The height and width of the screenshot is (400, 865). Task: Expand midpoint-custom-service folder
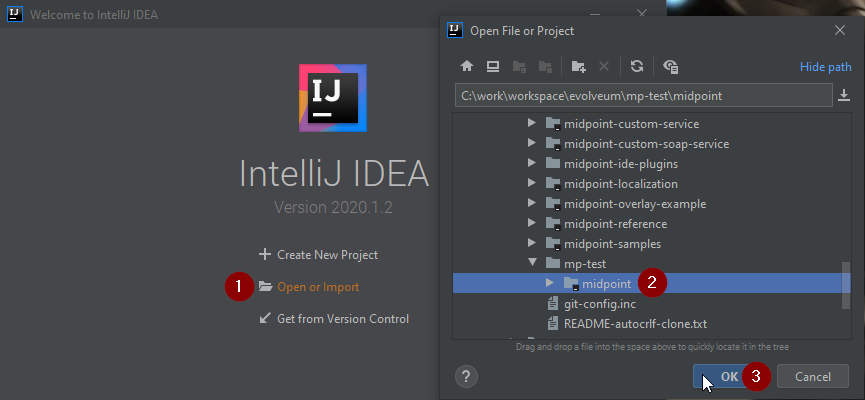click(532, 123)
